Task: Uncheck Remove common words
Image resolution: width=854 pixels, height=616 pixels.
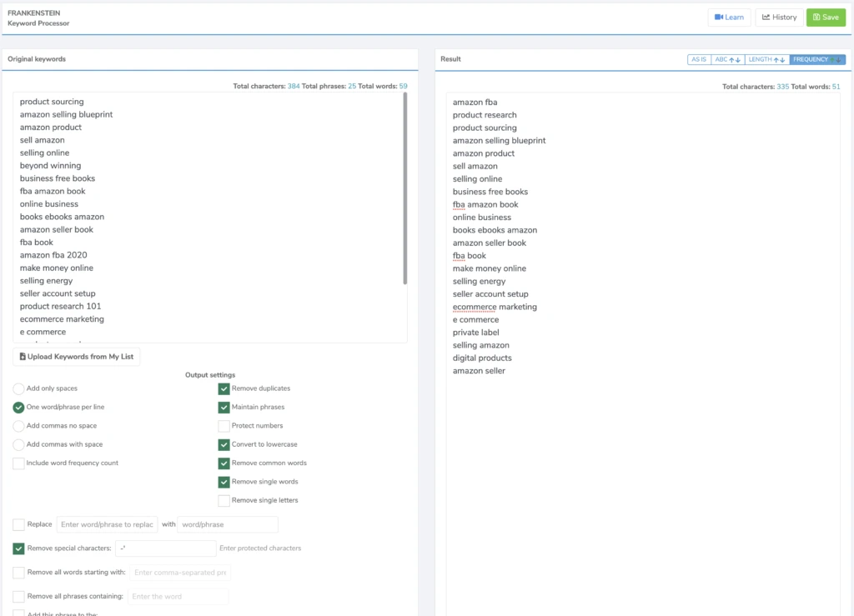Action: point(224,463)
